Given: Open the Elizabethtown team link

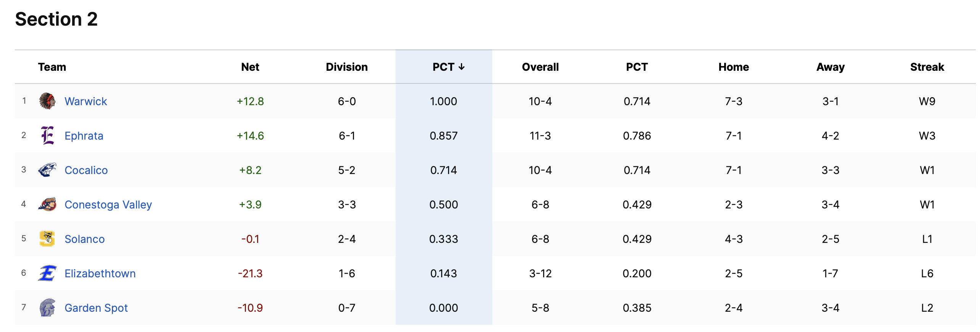Looking at the screenshot, I should tap(100, 273).
